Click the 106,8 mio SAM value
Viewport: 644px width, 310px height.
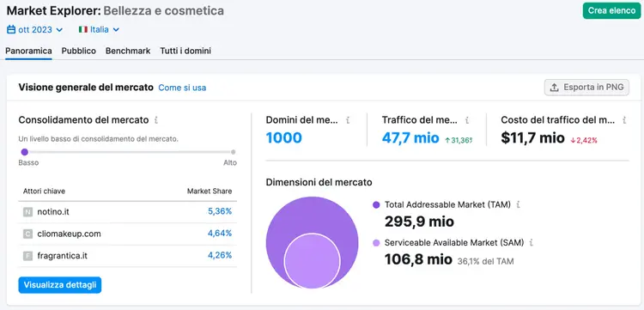tap(418, 259)
